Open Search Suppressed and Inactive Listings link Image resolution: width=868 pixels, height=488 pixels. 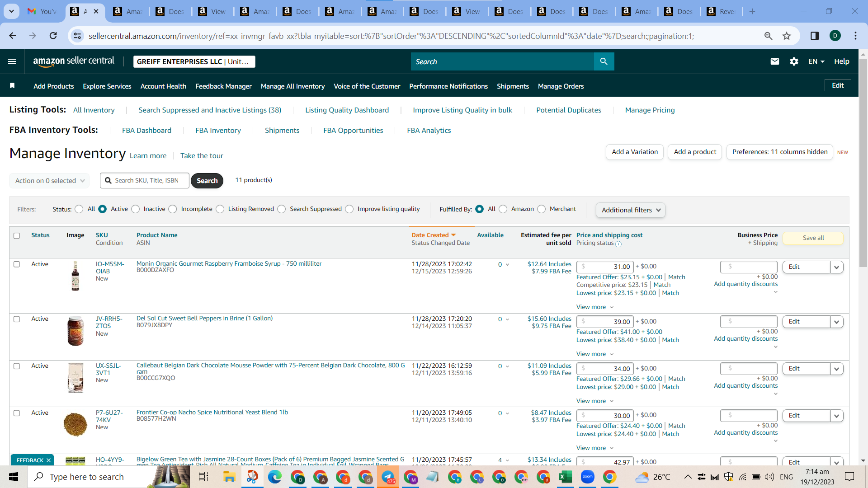tap(210, 110)
